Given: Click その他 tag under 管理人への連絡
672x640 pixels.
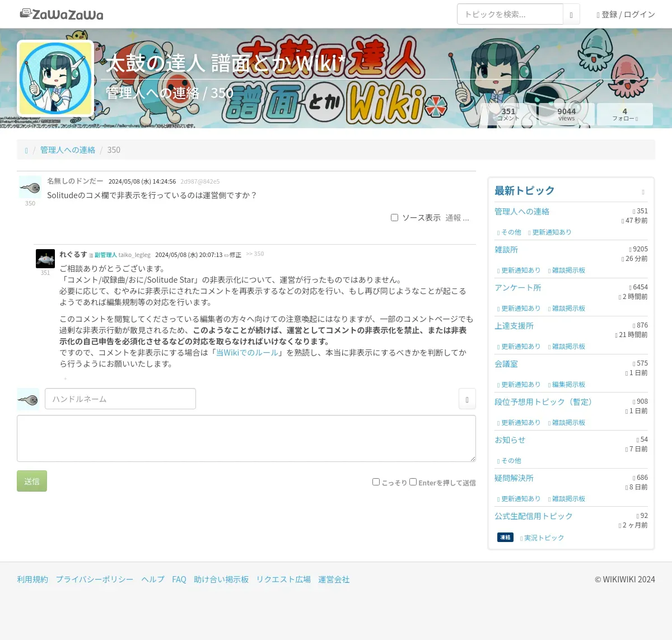Looking at the screenshot, I should pos(509,232).
